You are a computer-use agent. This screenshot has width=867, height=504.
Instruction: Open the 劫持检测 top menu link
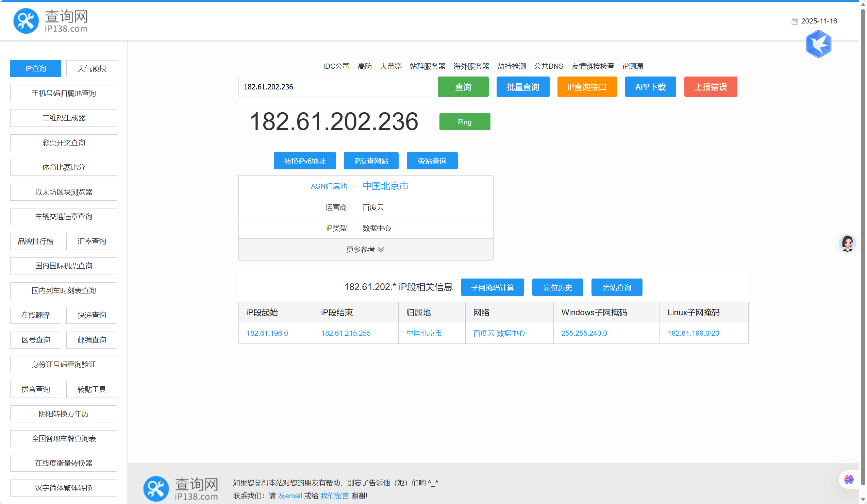click(x=512, y=66)
